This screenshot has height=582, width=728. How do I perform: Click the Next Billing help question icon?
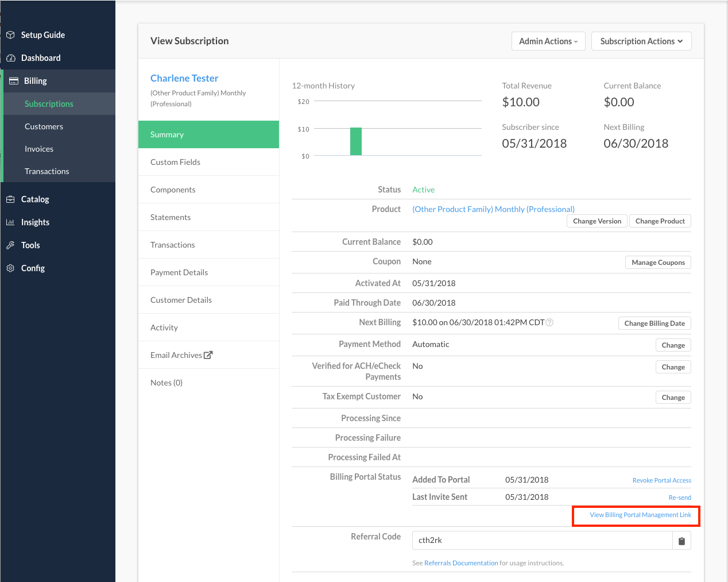(549, 322)
